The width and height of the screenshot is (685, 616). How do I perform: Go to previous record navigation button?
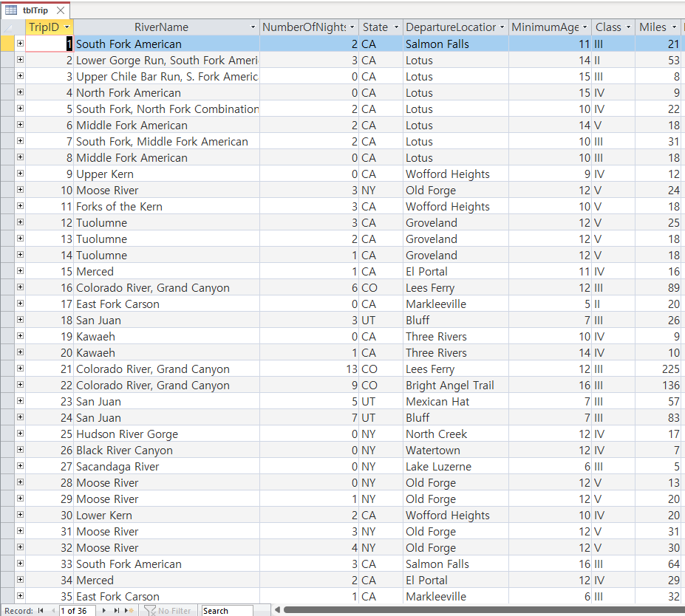(53, 610)
